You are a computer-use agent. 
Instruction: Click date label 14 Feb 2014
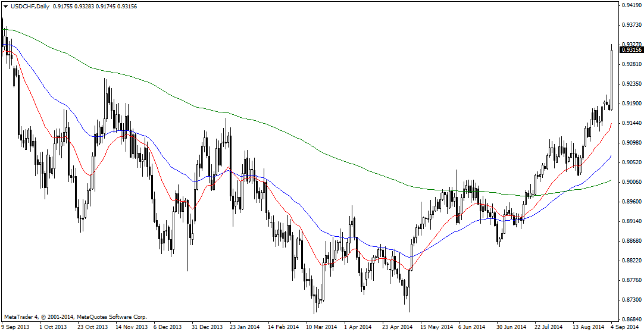[282, 327]
